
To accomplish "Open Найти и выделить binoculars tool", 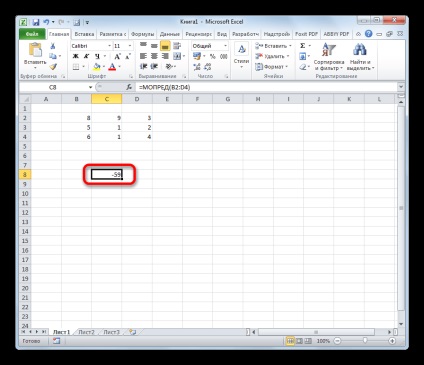I will (x=360, y=49).
